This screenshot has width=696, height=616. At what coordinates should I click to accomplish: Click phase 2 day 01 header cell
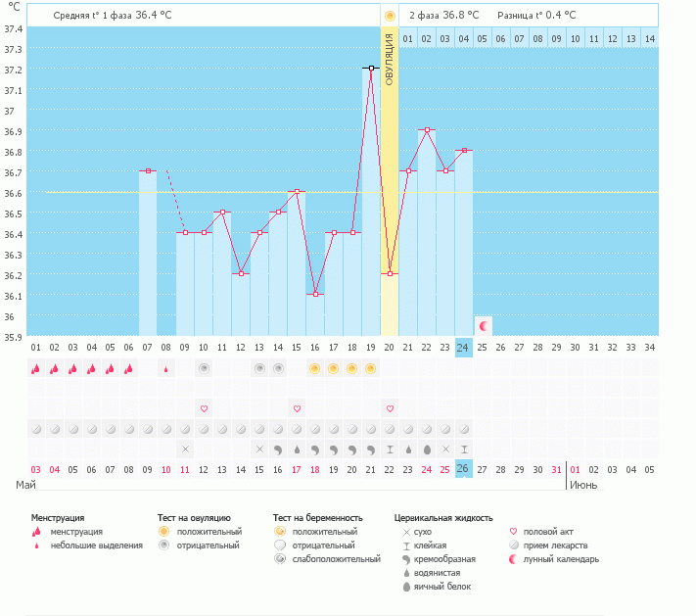408,38
